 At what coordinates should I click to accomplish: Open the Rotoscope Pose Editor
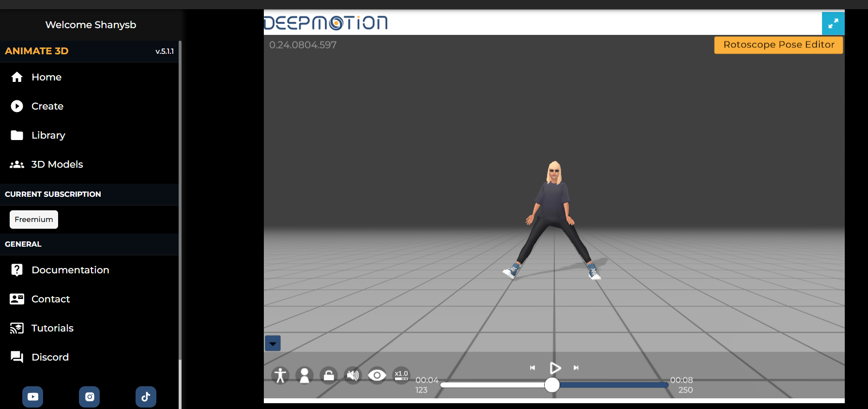(x=778, y=45)
